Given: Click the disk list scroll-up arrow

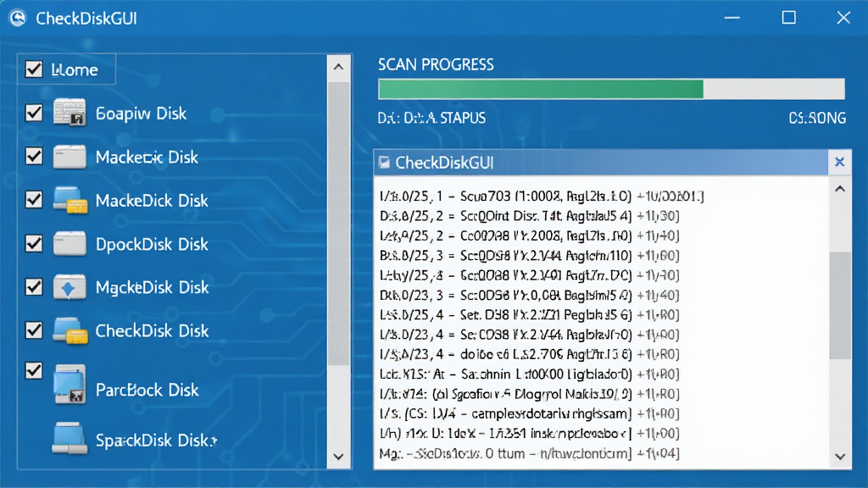Looking at the screenshot, I should (x=339, y=68).
